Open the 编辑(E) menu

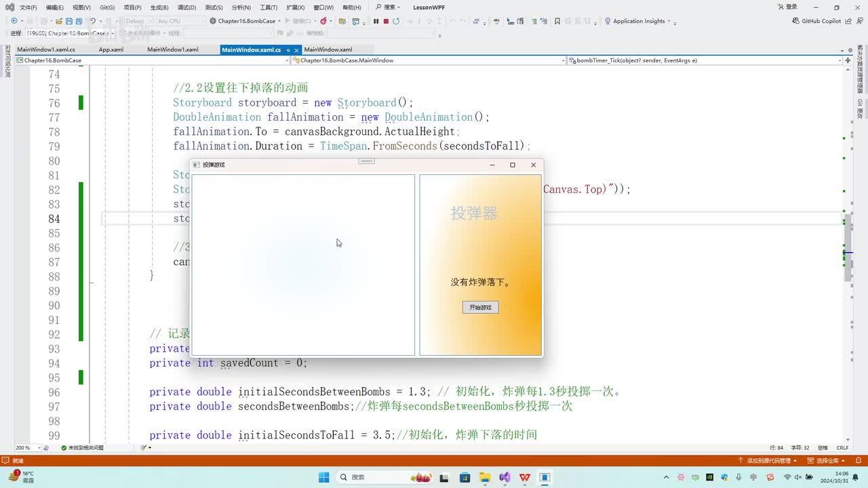[x=55, y=7]
